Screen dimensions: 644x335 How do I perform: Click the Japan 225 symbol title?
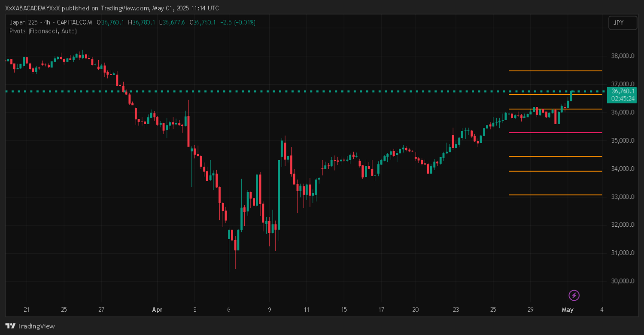click(25, 22)
